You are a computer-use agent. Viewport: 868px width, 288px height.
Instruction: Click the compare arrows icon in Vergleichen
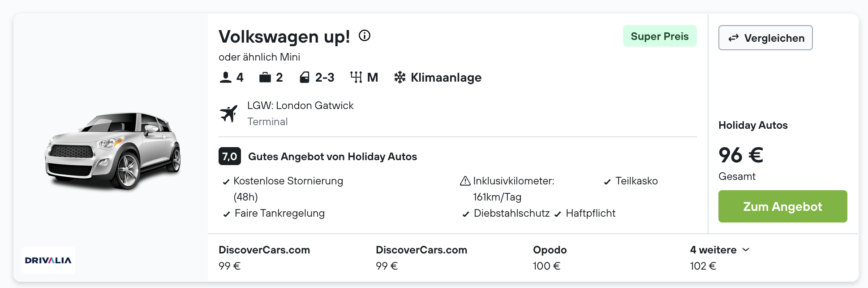(x=733, y=38)
